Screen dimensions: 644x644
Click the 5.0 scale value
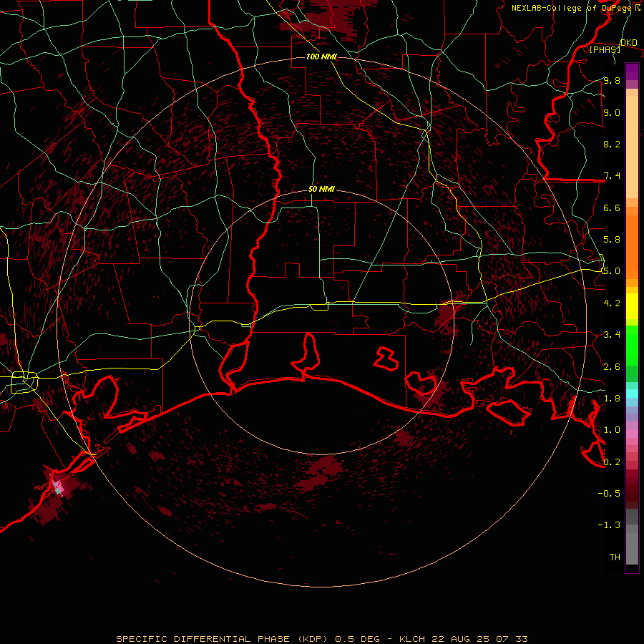coord(612,271)
